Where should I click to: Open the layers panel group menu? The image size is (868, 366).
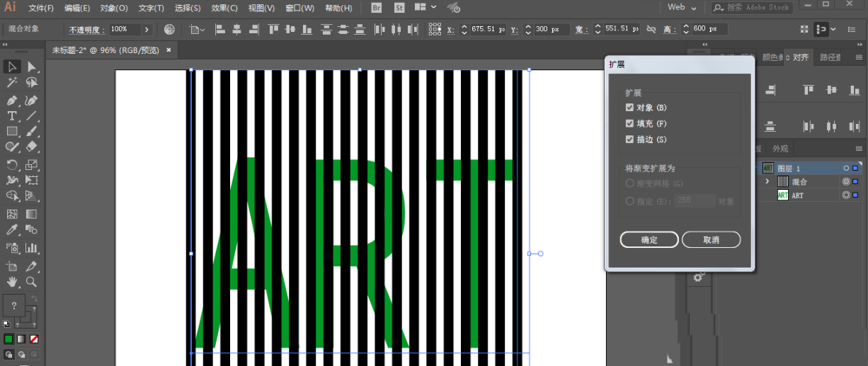858,148
